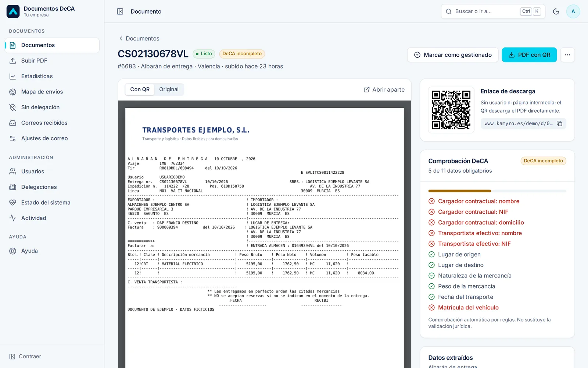Open Actividad log page
The width and height of the screenshot is (588, 368).
click(x=52, y=218)
